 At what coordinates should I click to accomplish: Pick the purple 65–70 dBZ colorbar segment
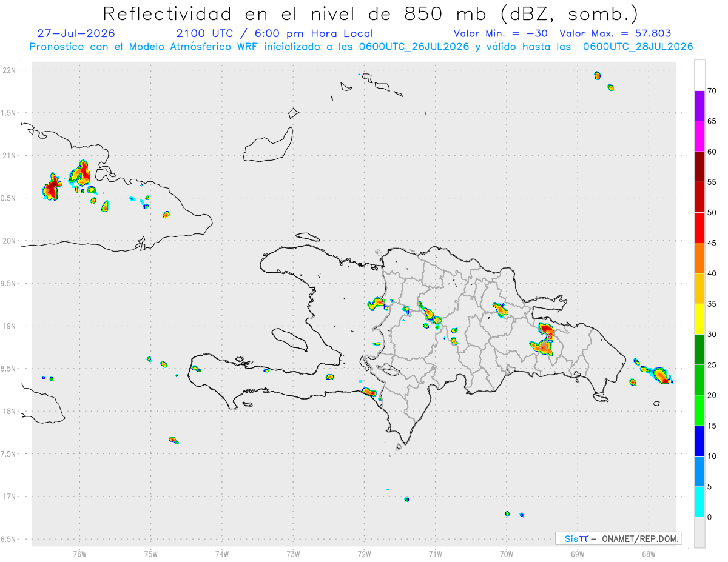click(699, 106)
